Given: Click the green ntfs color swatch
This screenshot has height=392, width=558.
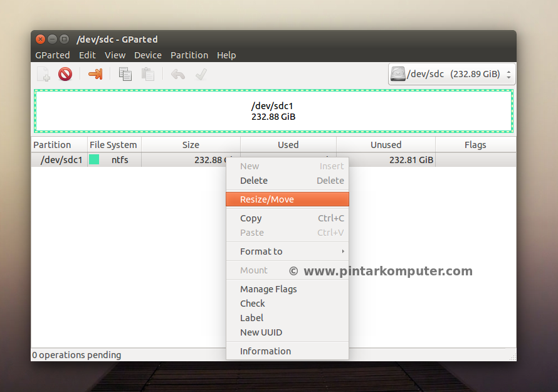Looking at the screenshot, I should [94, 159].
